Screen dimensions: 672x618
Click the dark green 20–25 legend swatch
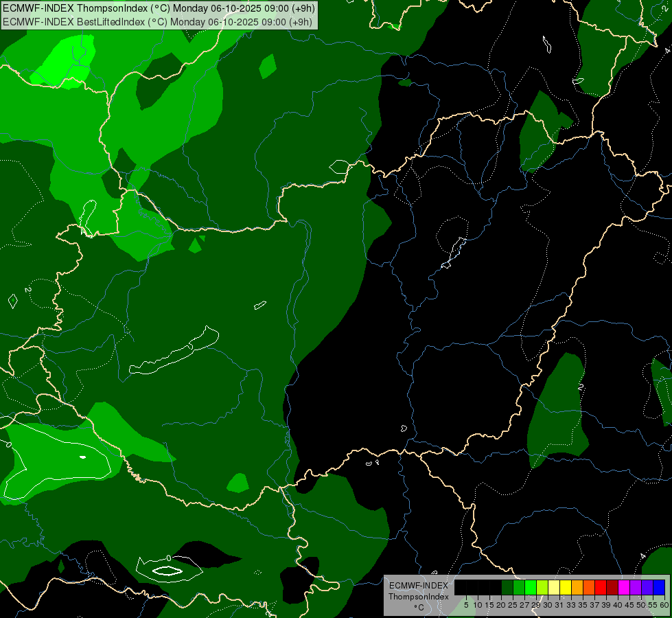507,587
